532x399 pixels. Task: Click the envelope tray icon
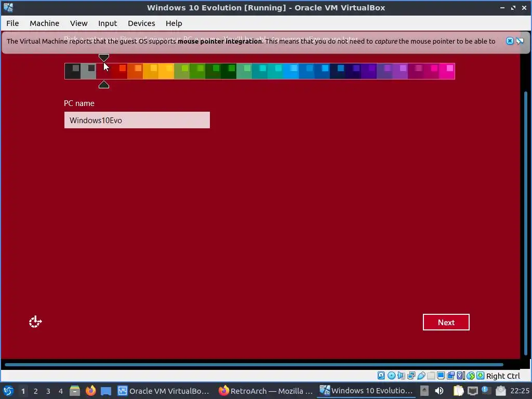pyautogui.click(x=501, y=391)
